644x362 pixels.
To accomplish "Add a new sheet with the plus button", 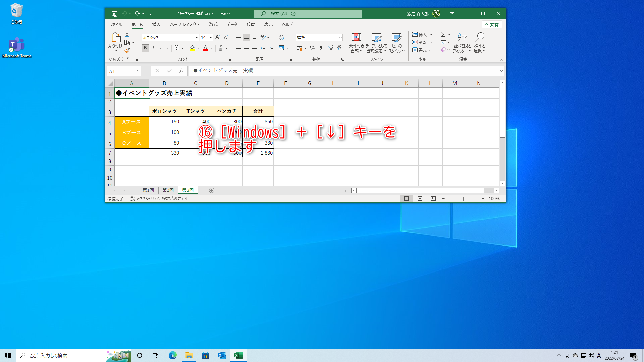I will [x=212, y=190].
